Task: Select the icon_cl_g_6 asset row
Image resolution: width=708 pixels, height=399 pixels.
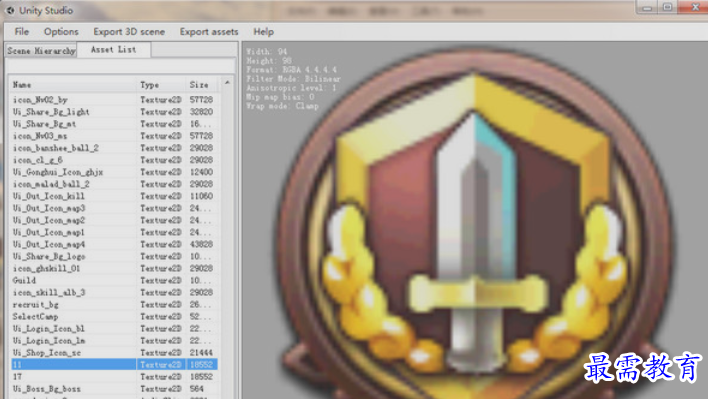Action: point(114,160)
